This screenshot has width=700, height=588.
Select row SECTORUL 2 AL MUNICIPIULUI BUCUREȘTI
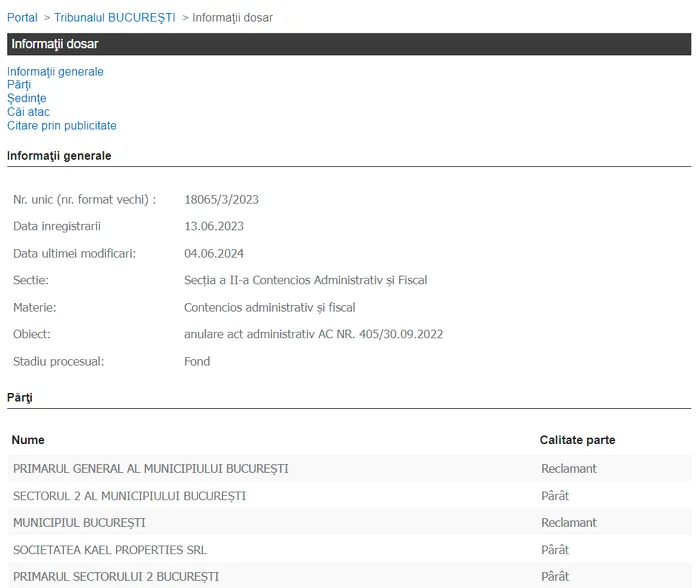(349, 496)
